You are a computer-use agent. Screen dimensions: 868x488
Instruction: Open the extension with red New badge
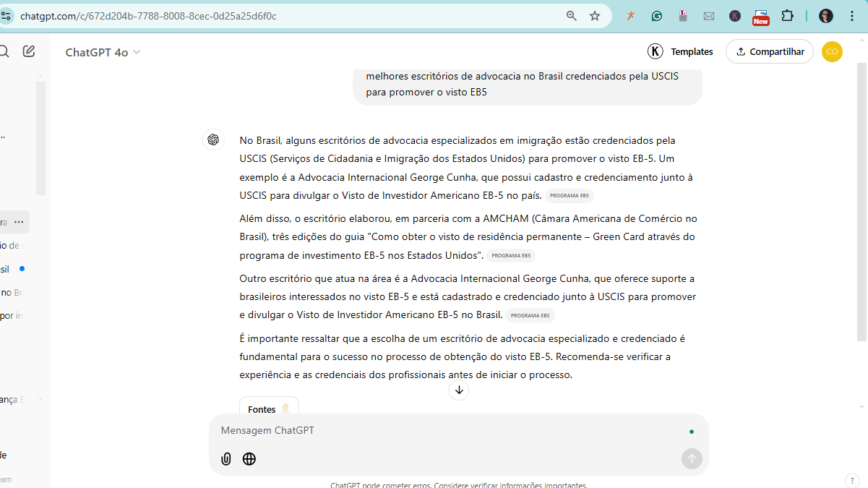tap(761, 17)
